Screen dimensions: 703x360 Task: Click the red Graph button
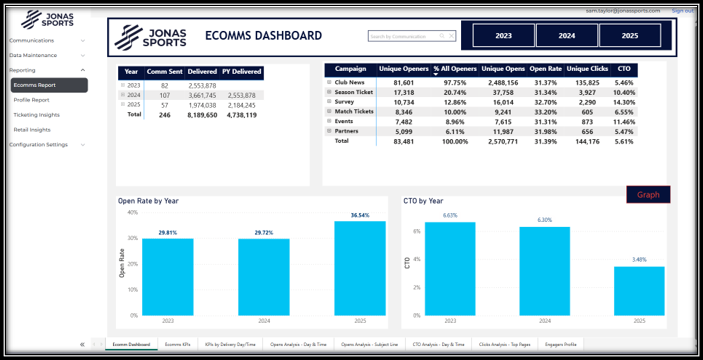[x=648, y=195]
